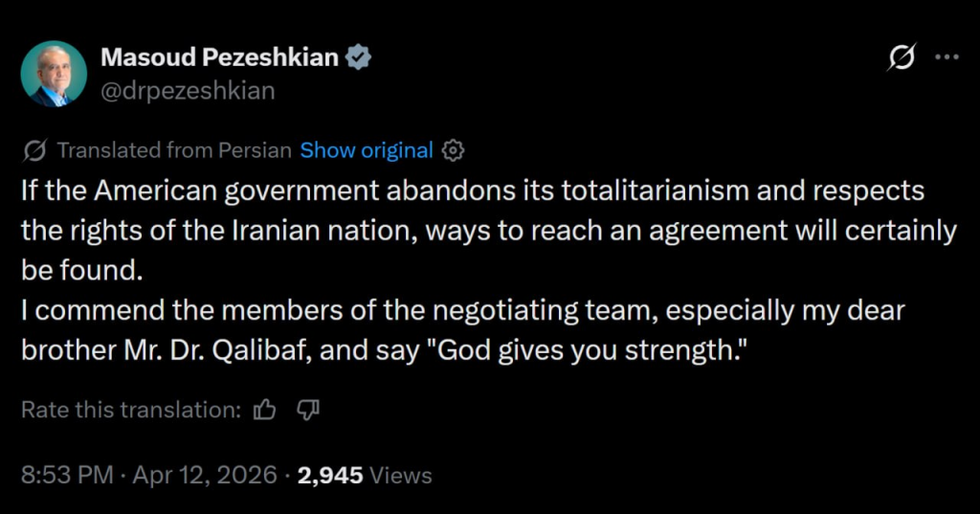The height and width of the screenshot is (514, 980).
Task: Open the @drpezeshkian handle link
Action: pyautogui.click(x=188, y=90)
